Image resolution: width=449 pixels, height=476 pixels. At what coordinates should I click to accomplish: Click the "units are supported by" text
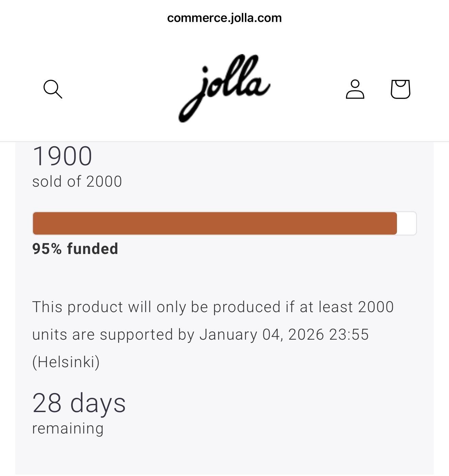pos(113,335)
